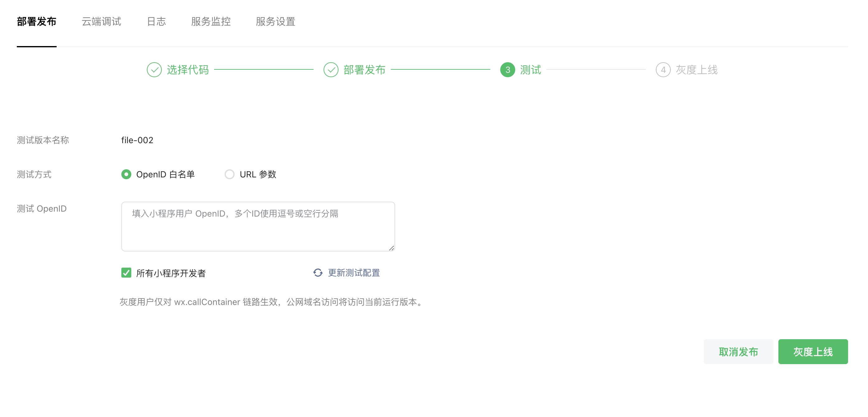Click the green step 3 circle icon
868x417 pixels.
tap(507, 70)
